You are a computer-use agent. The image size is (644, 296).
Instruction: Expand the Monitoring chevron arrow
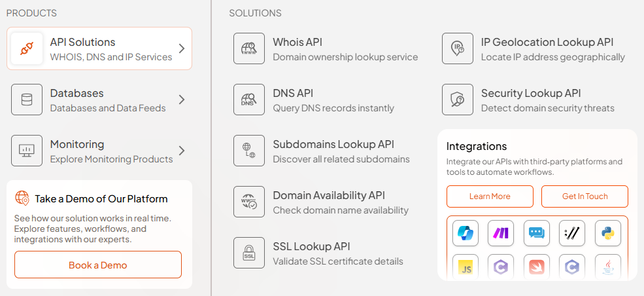pyautogui.click(x=182, y=151)
